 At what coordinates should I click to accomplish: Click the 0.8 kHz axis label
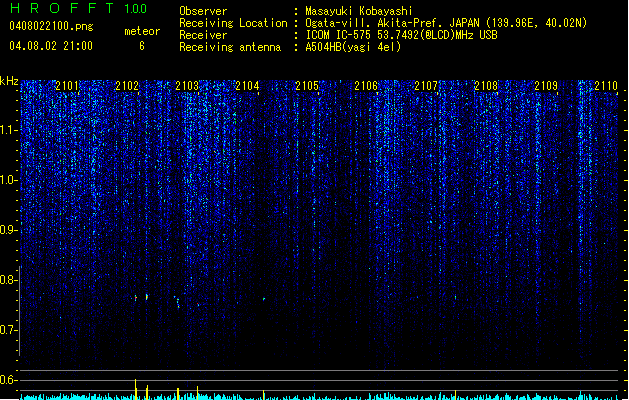click(x=8, y=280)
